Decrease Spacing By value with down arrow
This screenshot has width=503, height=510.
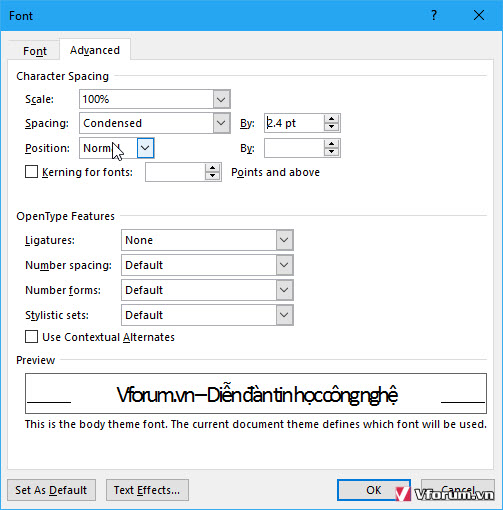tap(331, 127)
